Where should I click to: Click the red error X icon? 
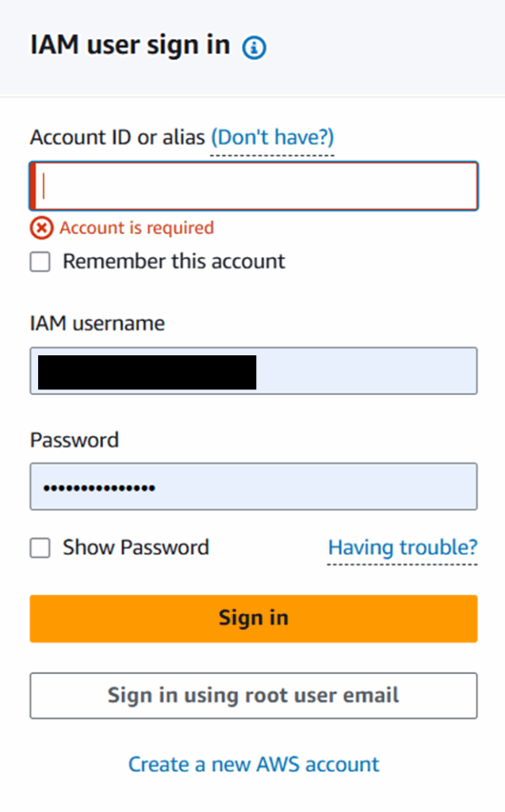pos(41,228)
